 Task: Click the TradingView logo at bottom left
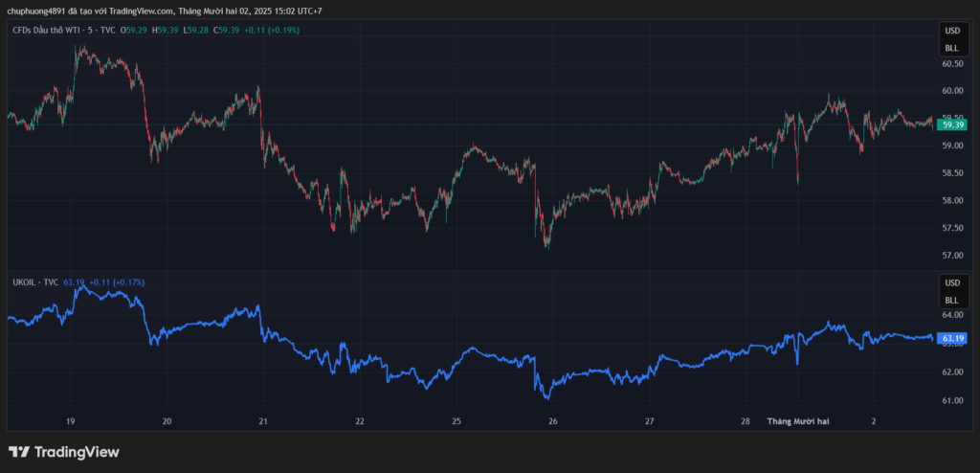(x=63, y=452)
